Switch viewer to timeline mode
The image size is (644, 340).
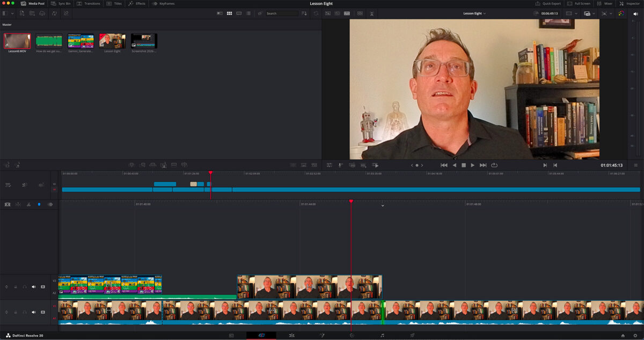(347, 13)
